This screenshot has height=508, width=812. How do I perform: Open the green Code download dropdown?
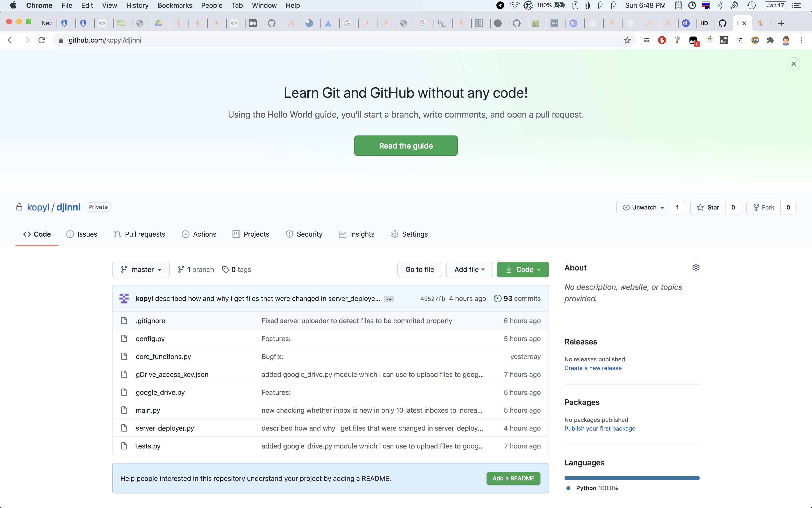coord(522,269)
